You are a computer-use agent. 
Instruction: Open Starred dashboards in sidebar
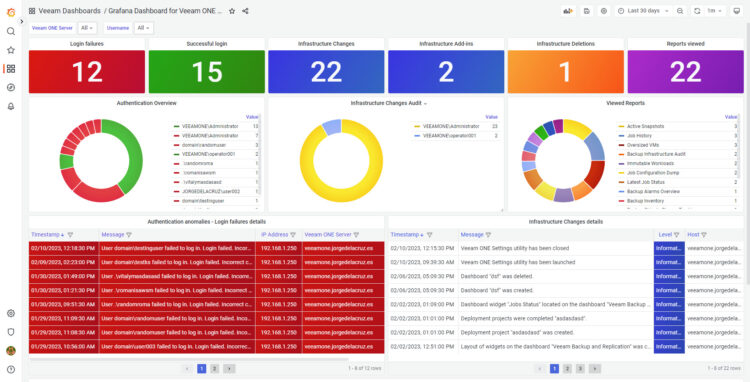pos(11,50)
